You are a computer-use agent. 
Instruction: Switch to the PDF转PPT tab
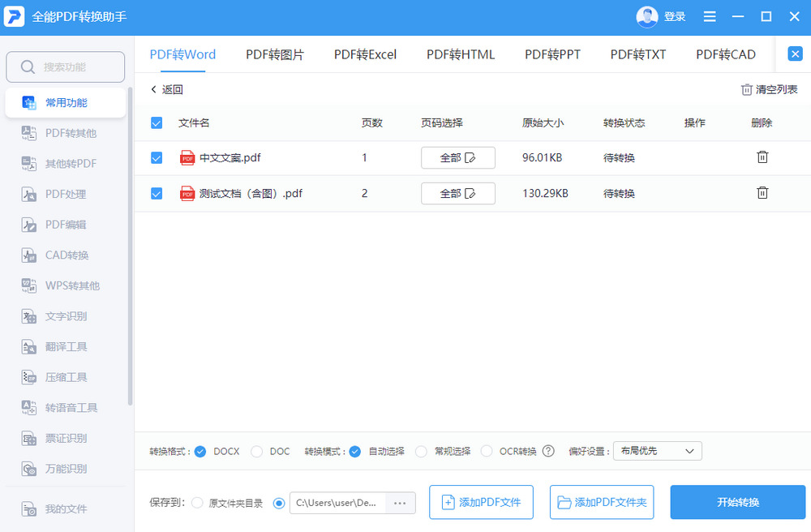tap(552, 54)
